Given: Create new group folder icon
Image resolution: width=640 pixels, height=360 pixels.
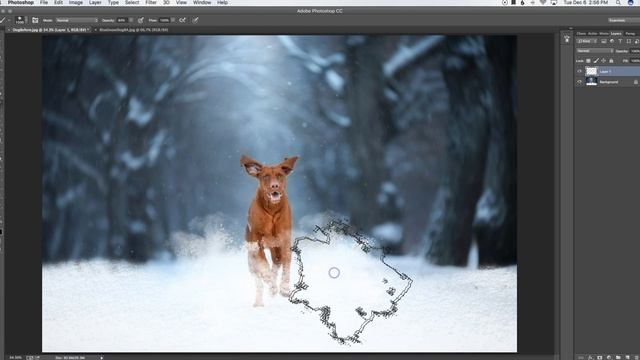Looking at the screenshot, I should 618,357.
